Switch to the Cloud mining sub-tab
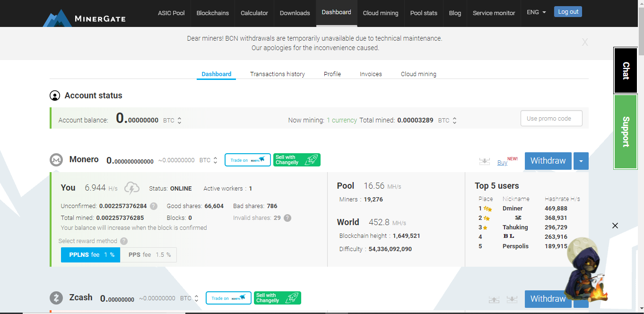Viewport: 644px width, 314px height. coord(418,74)
